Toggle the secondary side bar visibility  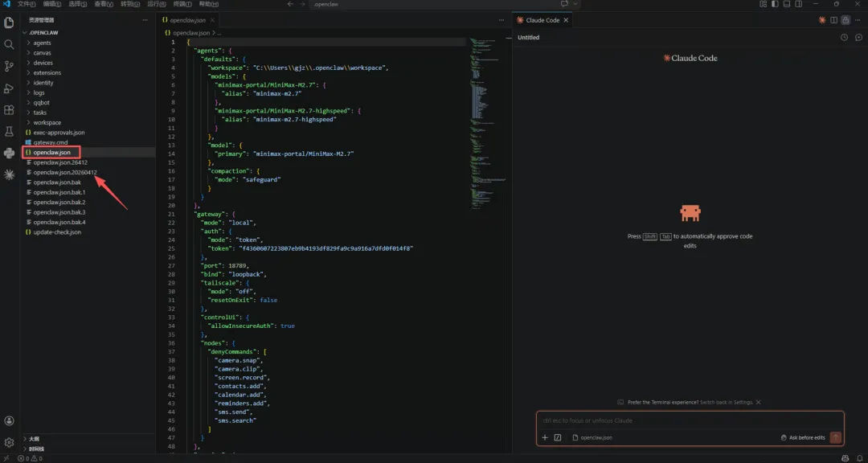click(x=798, y=4)
